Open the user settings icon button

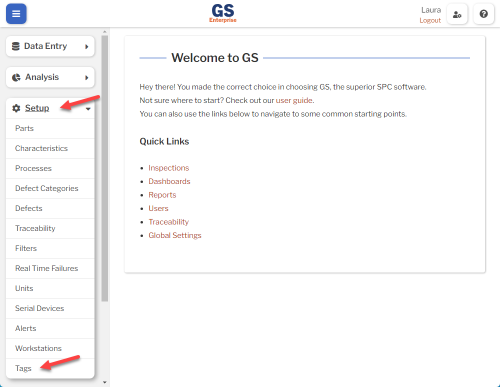[457, 14]
